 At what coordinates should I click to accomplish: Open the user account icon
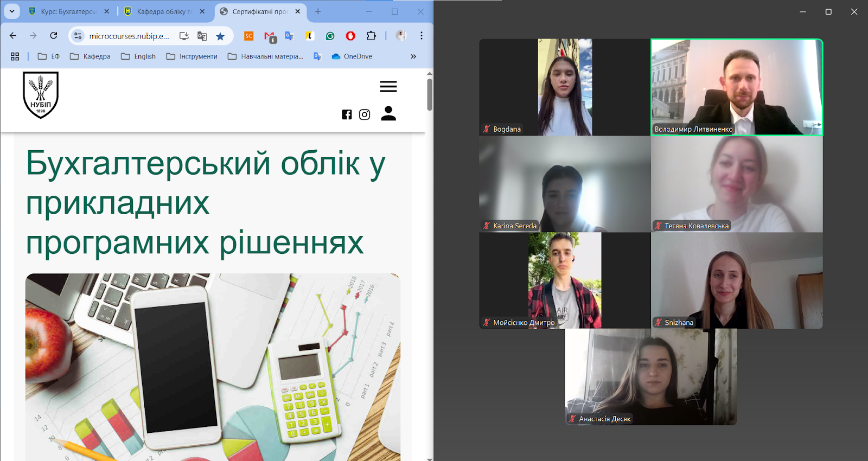point(388,113)
